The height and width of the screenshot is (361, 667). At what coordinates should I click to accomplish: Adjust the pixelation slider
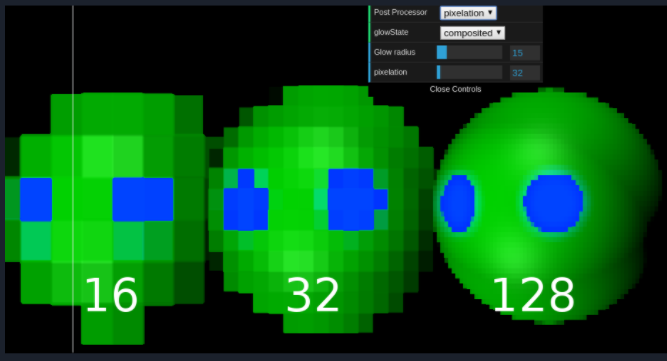[x=470, y=72]
